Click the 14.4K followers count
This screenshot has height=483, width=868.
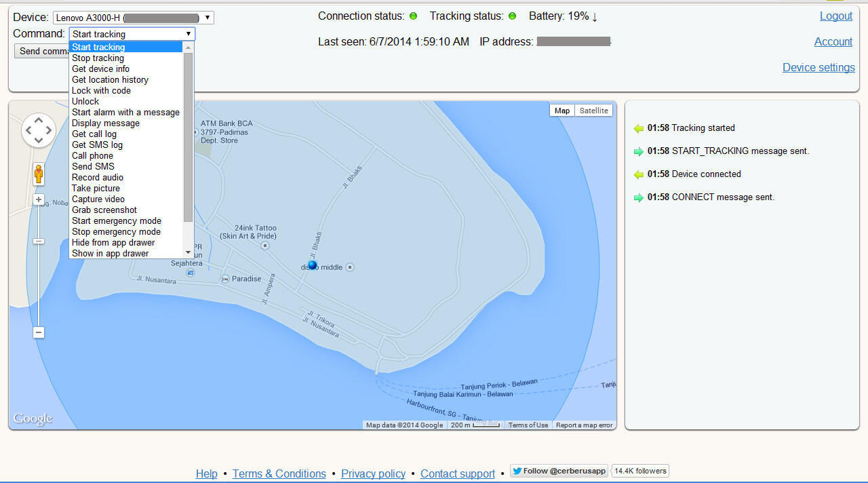click(640, 471)
